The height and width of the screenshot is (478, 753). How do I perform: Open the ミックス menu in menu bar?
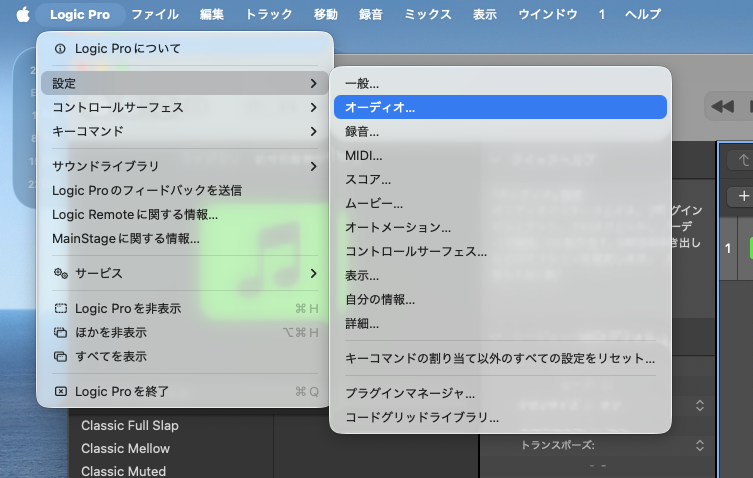click(428, 14)
